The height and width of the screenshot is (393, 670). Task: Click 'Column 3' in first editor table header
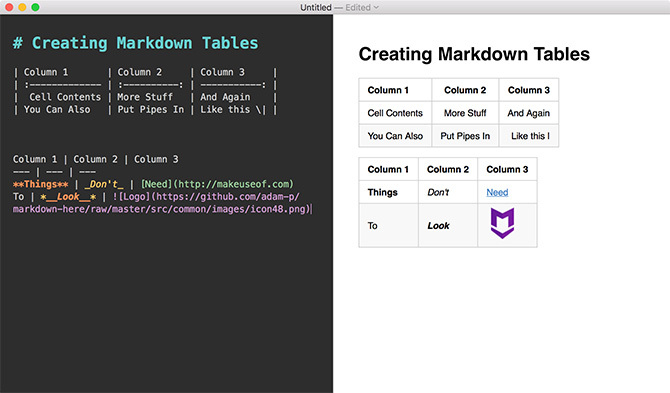[x=222, y=72]
